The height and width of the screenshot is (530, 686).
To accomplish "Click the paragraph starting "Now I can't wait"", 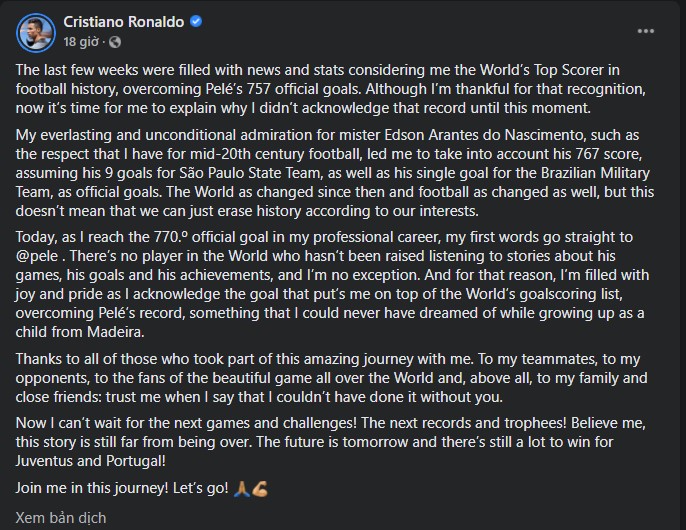I will (x=331, y=442).
